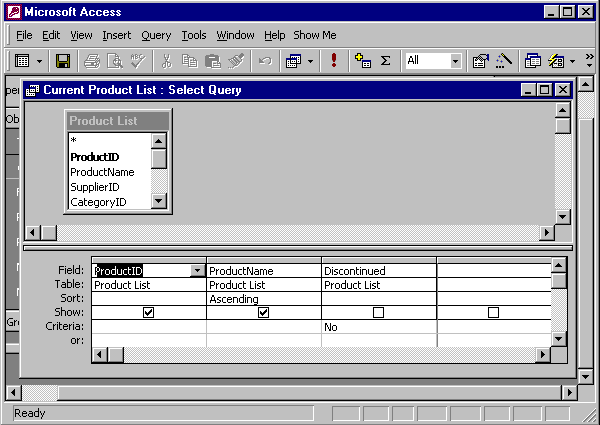600x425 pixels.
Task: Click the Discontinued field cell in grid
Action: tap(379, 271)
